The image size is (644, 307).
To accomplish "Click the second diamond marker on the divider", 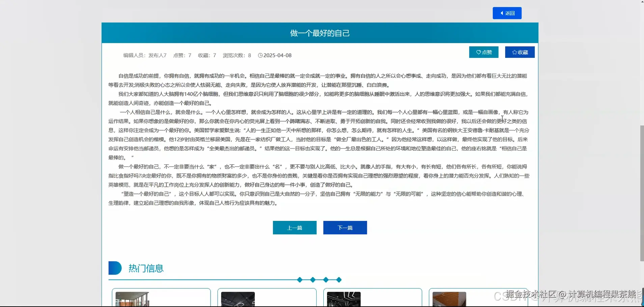I will pos(313,280).
